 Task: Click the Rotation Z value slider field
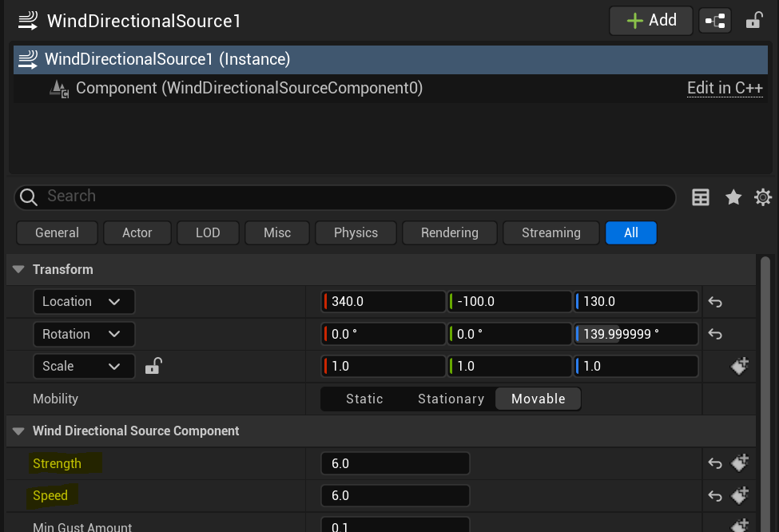click(636, 335)
